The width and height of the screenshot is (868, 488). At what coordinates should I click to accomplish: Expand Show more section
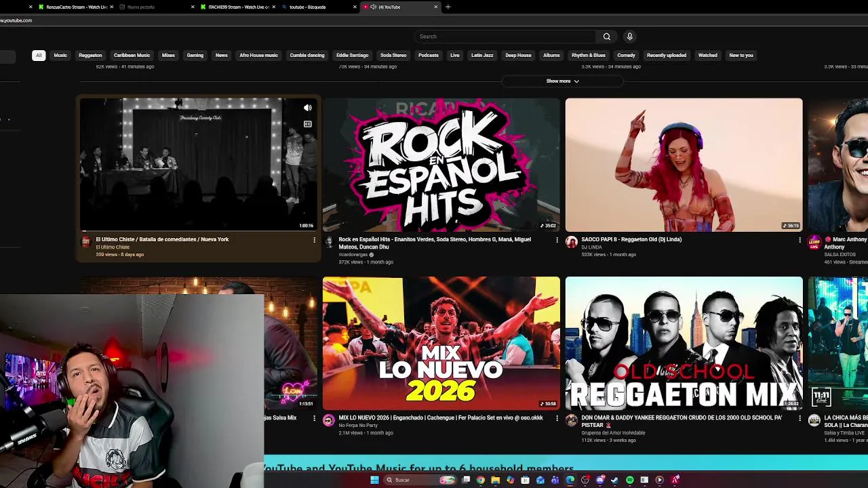(x=562, y=81)
